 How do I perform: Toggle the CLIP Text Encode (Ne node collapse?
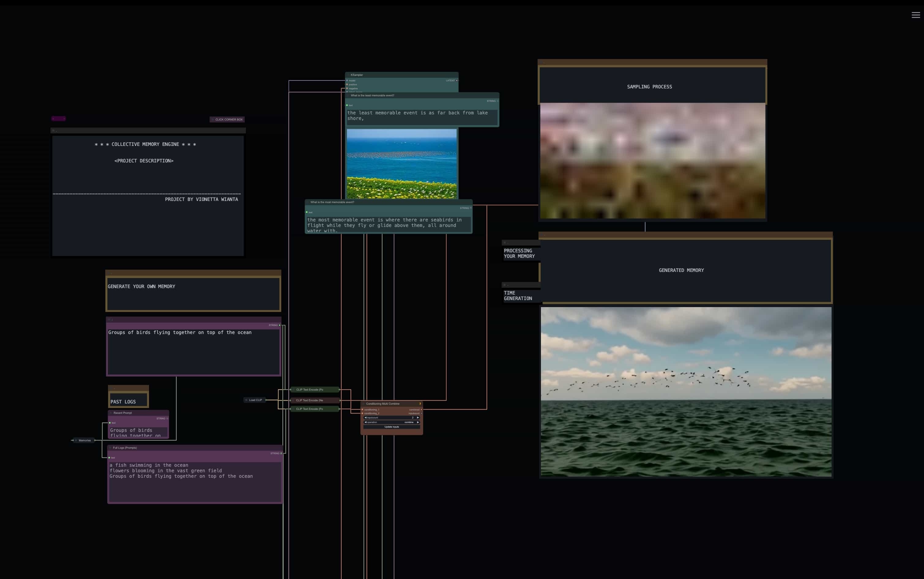point(293,400)
